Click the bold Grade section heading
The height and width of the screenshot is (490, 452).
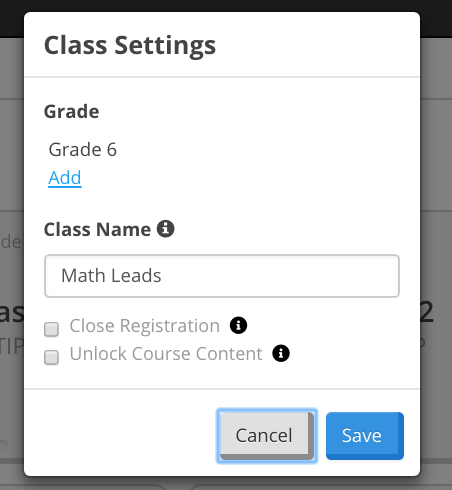click(x=71, y=111)
